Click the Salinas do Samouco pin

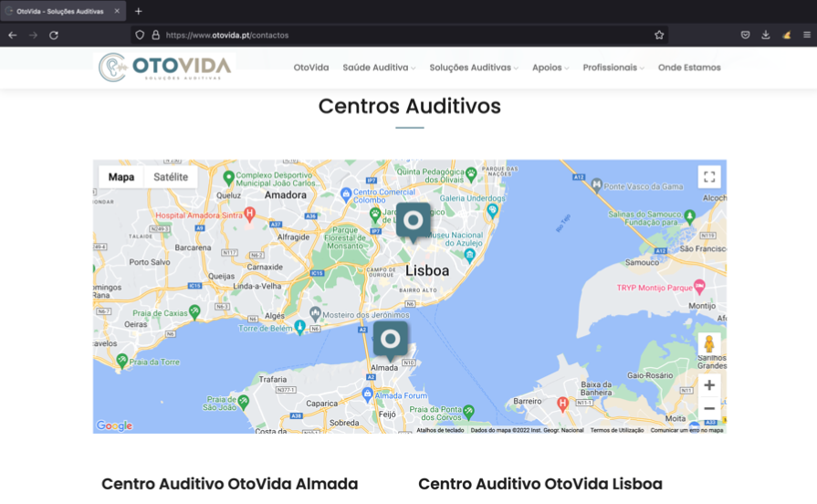(690, 215)
